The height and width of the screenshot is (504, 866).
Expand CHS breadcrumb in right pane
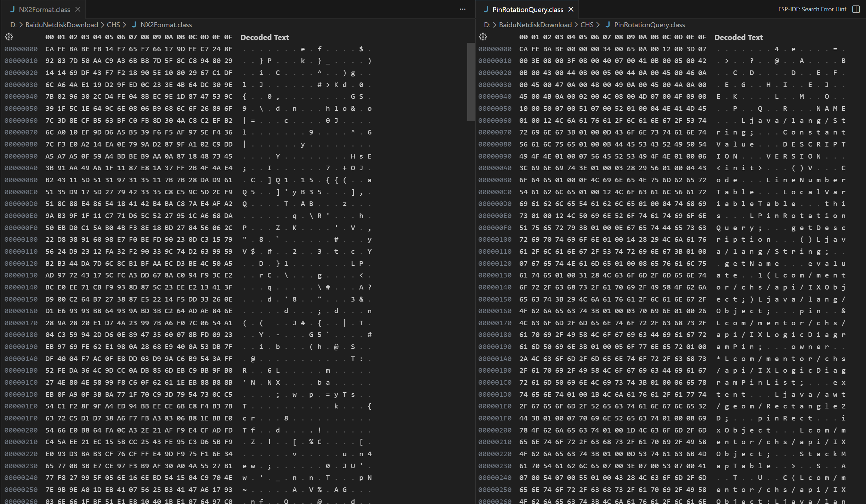pos(587,25)
